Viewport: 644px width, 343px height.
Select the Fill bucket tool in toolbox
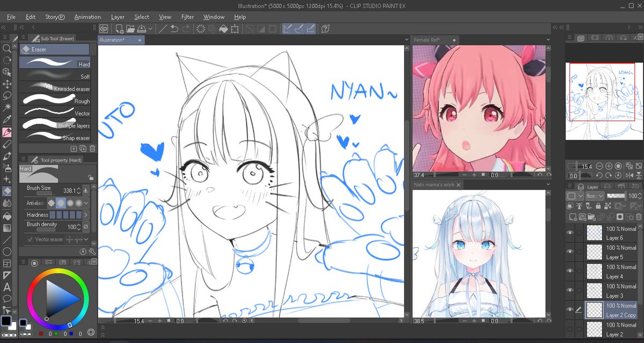pyautogui.click(x=7, y=216)
